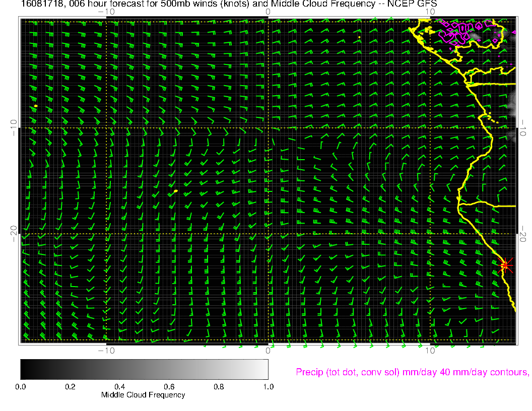This screenshot has width=532, height=411.
Task: Click the magenta Precip legend text
Action: click(412, 372)
